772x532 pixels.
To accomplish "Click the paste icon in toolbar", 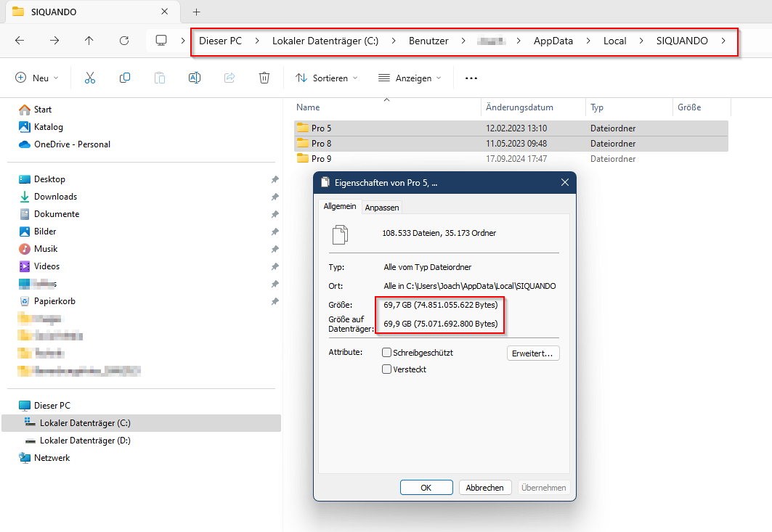I will pyautogui.click(x=160, y=78).
